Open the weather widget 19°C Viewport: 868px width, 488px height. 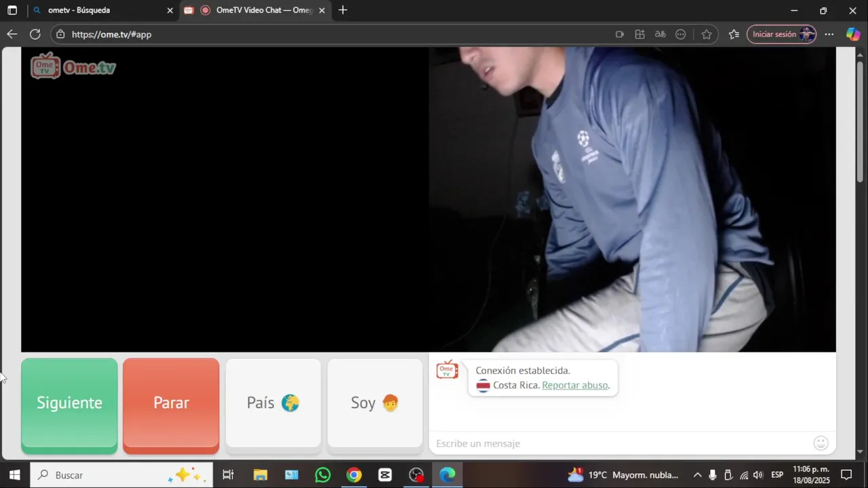pos(624,475)
